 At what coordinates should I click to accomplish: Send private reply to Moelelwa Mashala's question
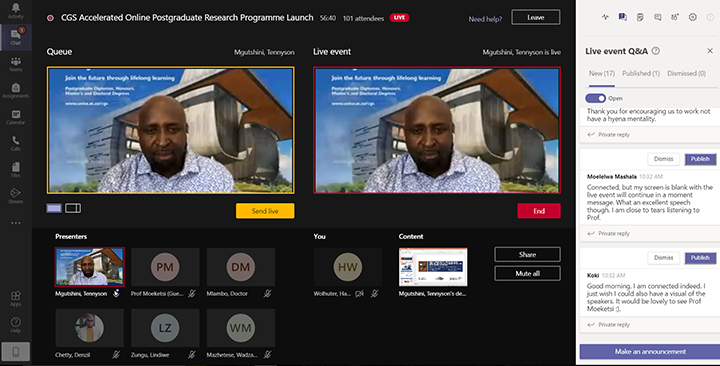[x=609, y=233]
